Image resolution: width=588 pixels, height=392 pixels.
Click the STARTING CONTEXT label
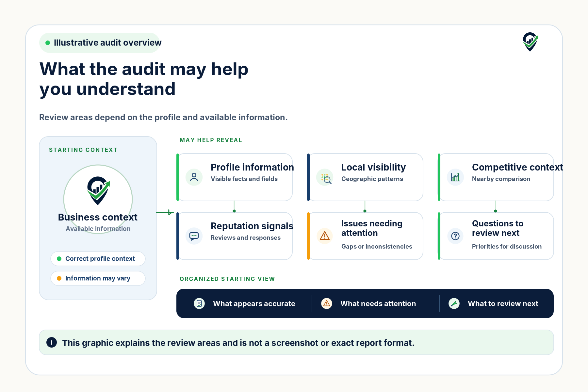(83, 150)
